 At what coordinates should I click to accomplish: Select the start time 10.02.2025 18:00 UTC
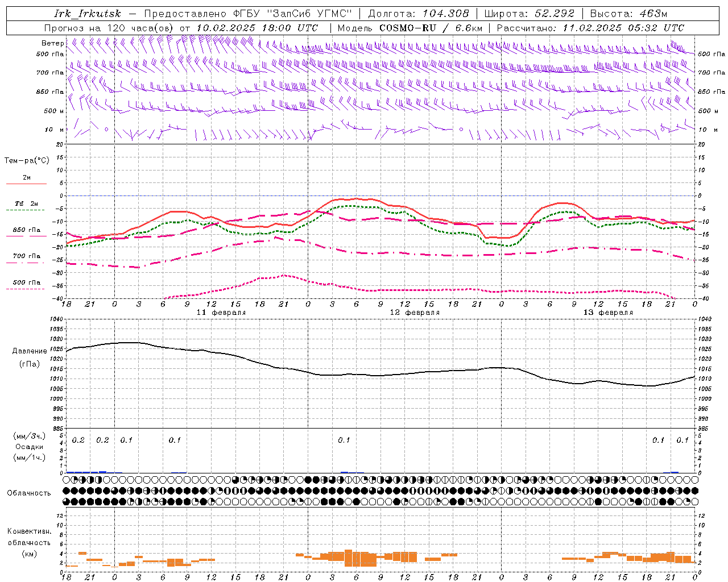click(257, 28)
